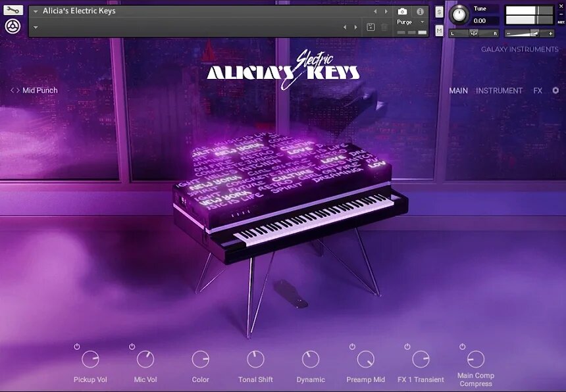Step to next preset from Mid Punch
The image size is (566, 392).
(18, 90)
